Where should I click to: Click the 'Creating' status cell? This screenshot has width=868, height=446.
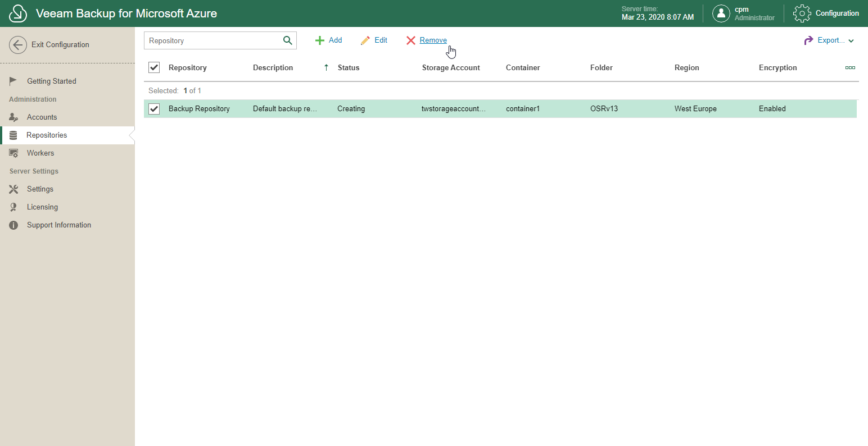click(351, 108)
